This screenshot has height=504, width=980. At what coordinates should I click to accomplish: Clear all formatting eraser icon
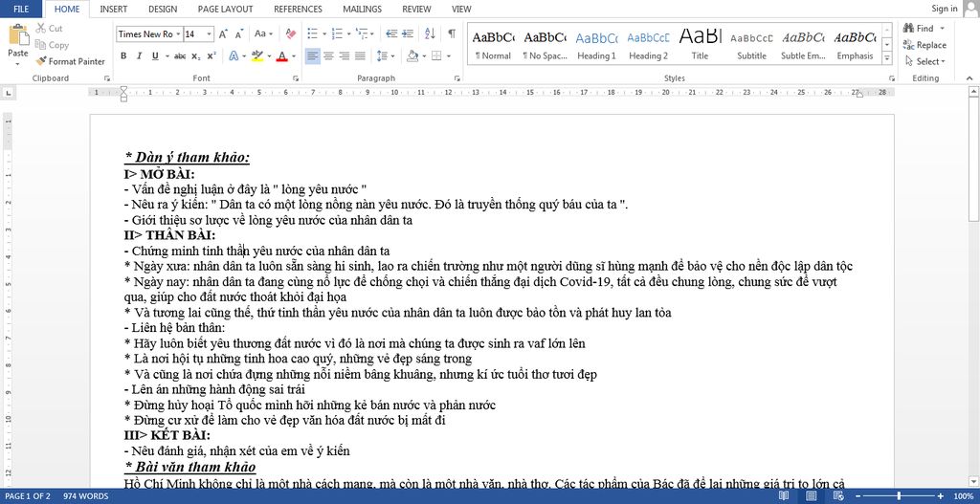click(291, 33)
